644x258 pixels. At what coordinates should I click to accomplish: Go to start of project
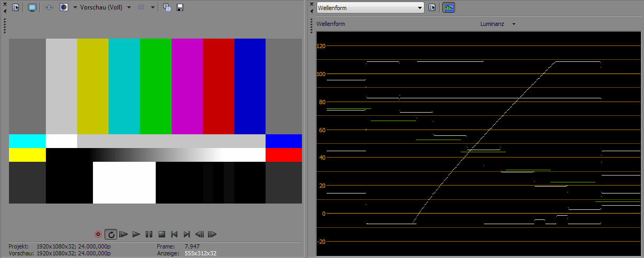174,234
